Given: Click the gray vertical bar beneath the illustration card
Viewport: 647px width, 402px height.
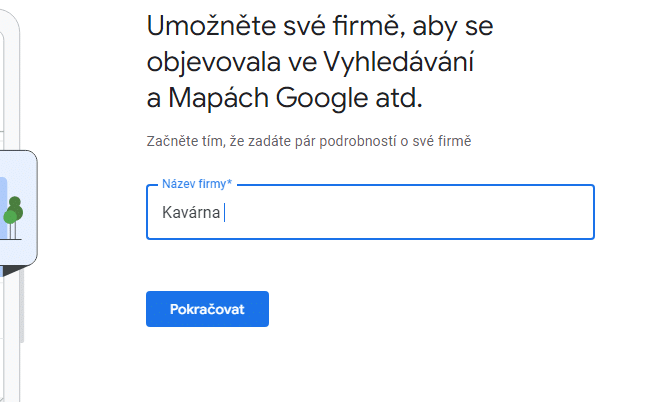Looking at the screenshot, I should tap(21, 305).
